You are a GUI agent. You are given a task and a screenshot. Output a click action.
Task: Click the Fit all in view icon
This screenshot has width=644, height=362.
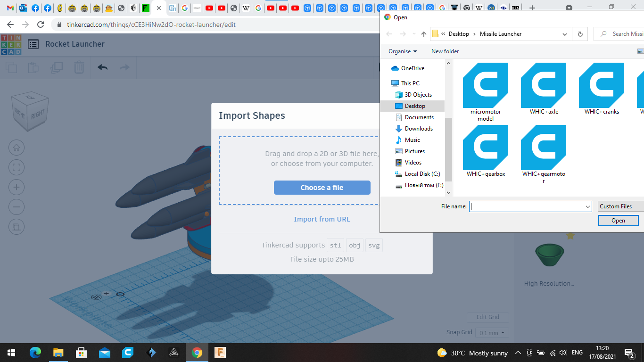(x=17, y=167)
